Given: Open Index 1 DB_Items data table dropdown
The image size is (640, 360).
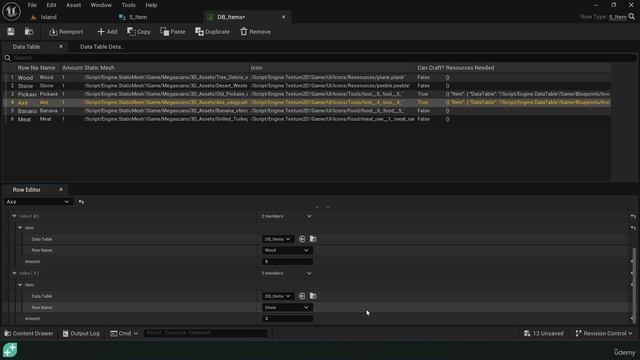Looking at the screenshot, I should pyautogui.click(x=278, y=296).
